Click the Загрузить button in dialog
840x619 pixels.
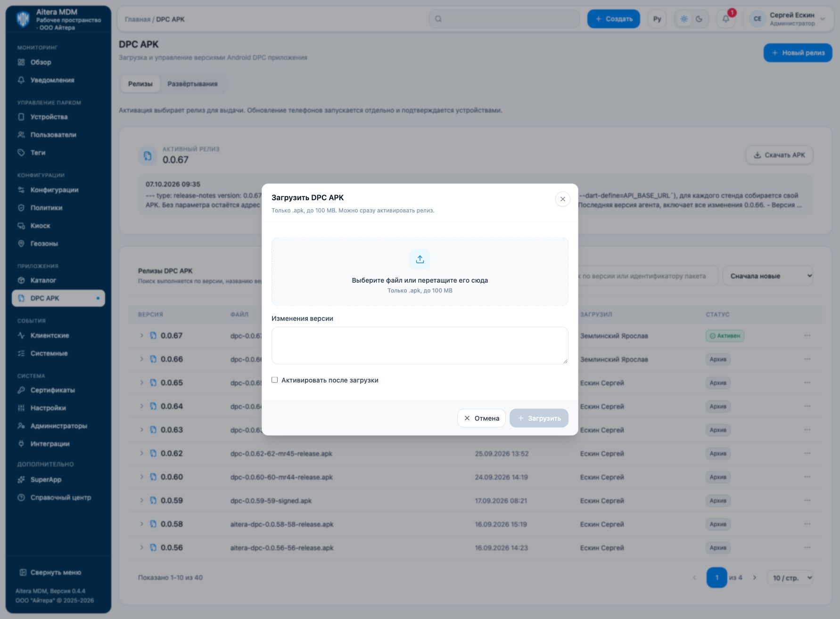[x=539, y=418]
